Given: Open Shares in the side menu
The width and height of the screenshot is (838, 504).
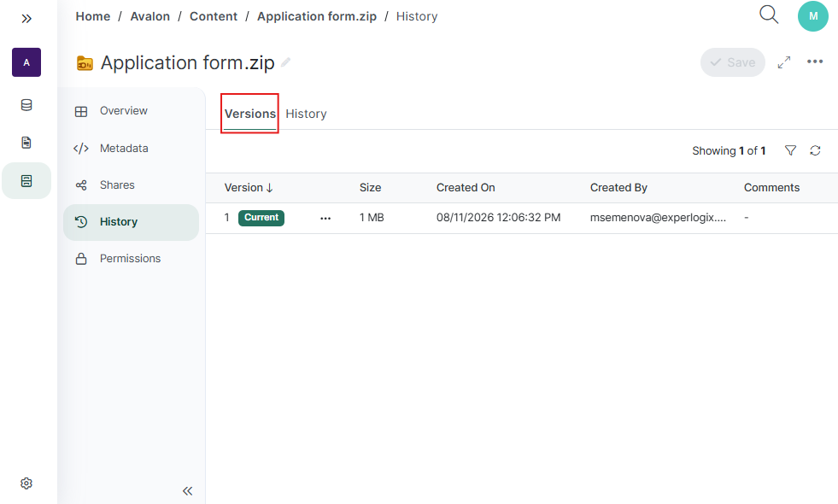Looking at the screenshot, I should (131, 185).
